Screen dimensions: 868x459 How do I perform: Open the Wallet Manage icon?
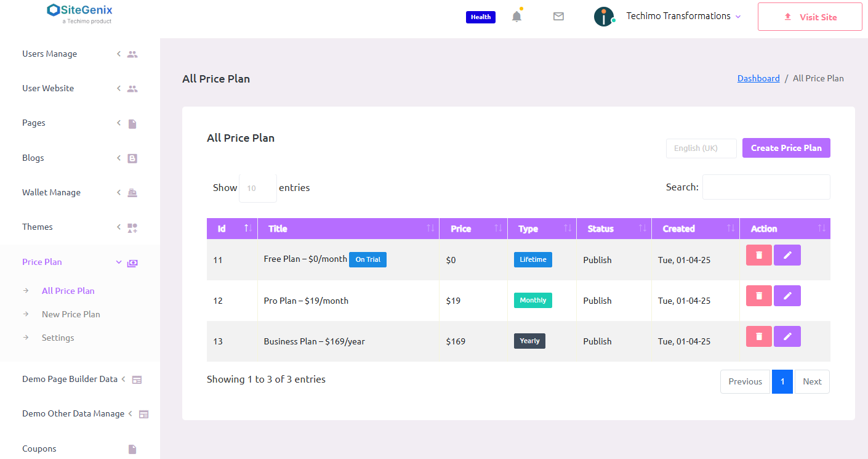(x=132, y=192)
